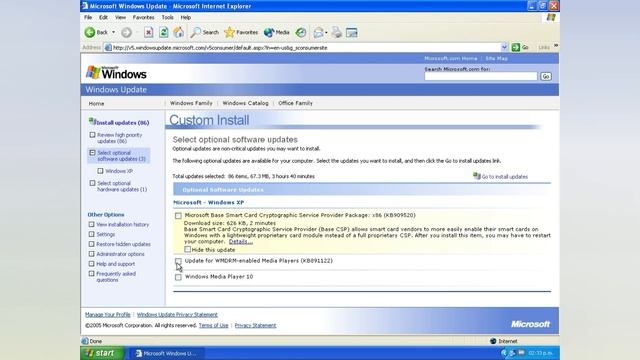Open the Manage Your Profile link
640x360 pixels.
107,315
